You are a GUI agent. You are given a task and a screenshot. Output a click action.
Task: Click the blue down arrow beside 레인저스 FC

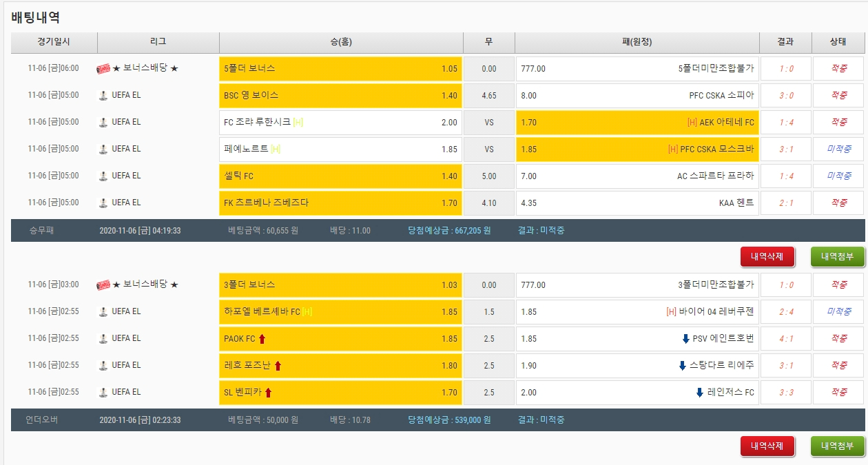(700, 392)
